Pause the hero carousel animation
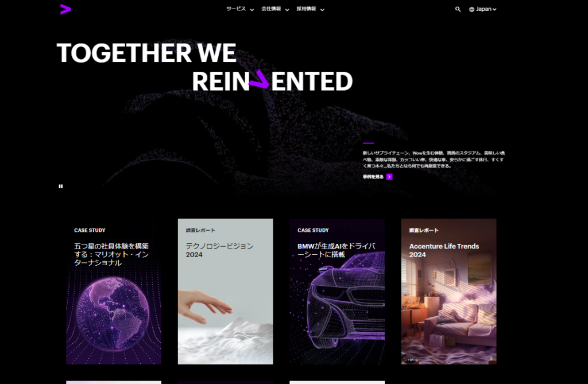588x384 pixels. pyautogui.click(x=61, y=187)
